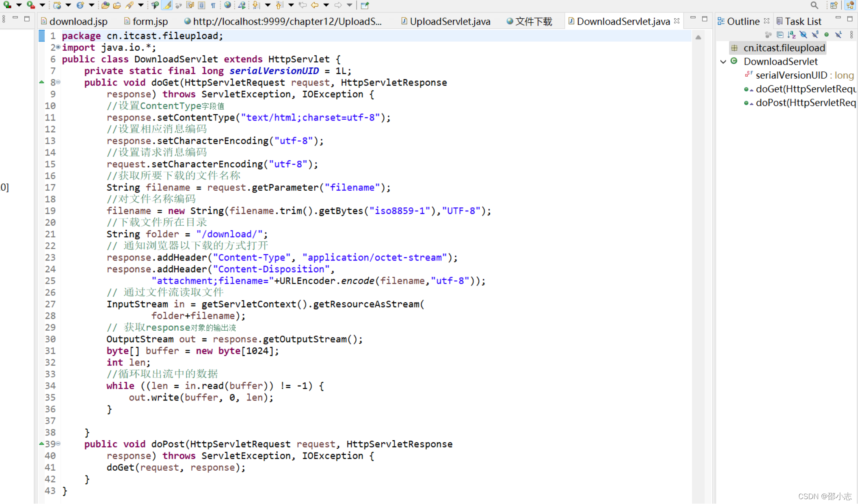Toggle Mark Occurrences highlighter button
The width and height of the screenshot is (858, 504).
point(167,5)
